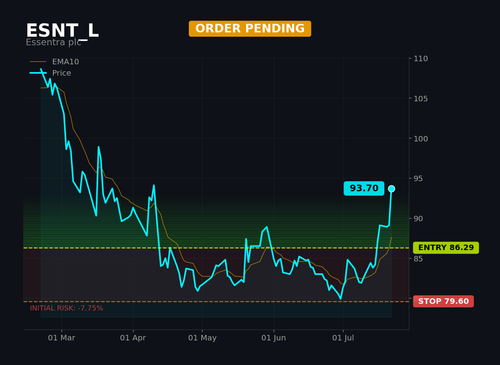This screenshot has height=365, width=500.
Task: Click the 01 Jul x-axis label
Action: pos(343,338)
